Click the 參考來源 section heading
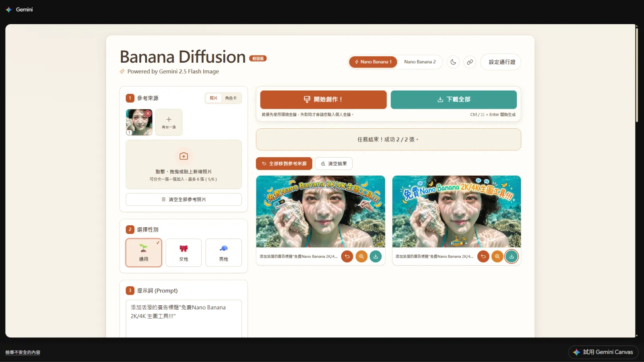Screen dimensions: 644x362 (x=148, y=98)
